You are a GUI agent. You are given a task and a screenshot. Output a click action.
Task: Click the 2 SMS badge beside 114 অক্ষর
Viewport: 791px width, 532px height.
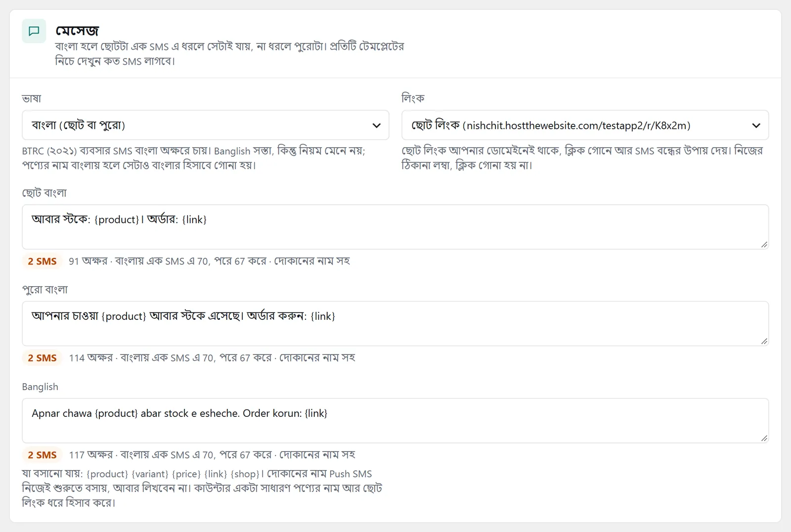(x=43, y=358)
